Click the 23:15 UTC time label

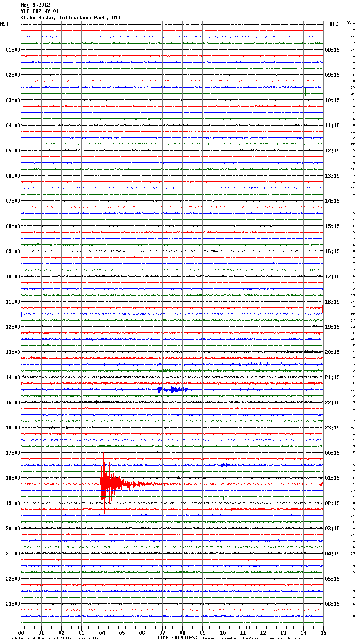(332, 428)
